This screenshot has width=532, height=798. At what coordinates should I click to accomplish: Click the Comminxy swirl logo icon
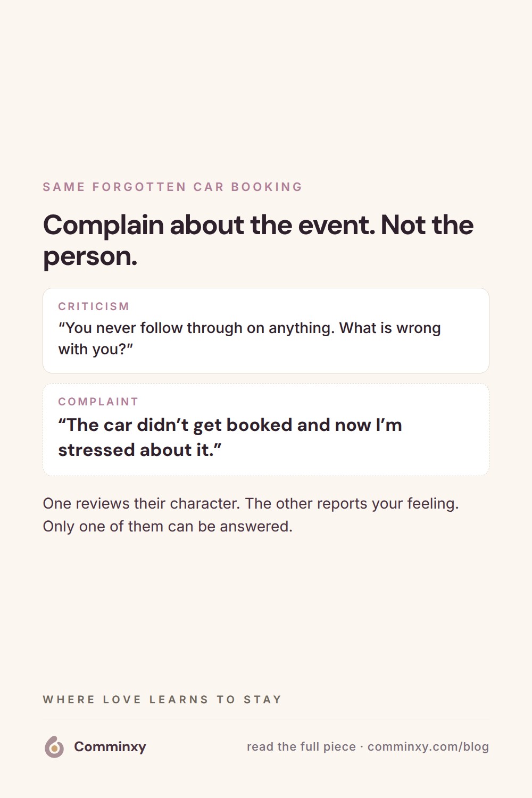[x=54, y=747]
